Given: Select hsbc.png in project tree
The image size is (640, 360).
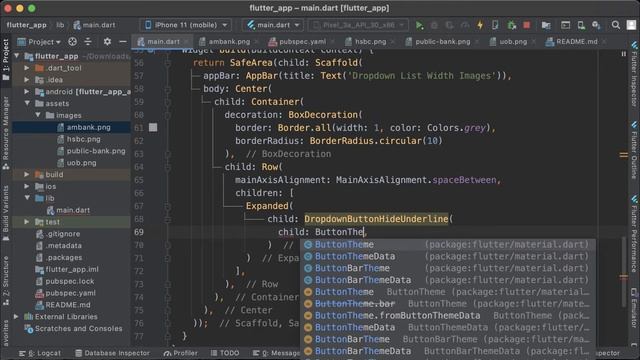Looking at the screenshot, I should [x=83, y=139].
